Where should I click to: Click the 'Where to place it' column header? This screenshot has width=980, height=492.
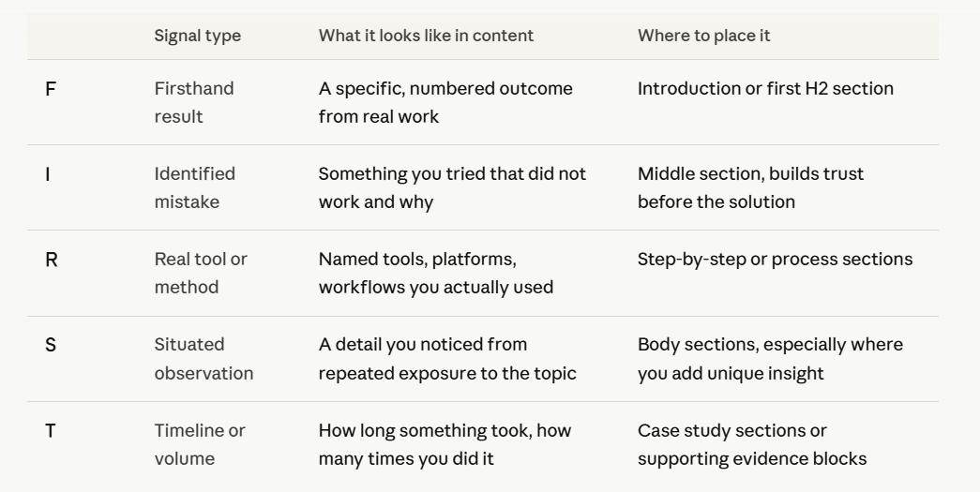[703, 36]
